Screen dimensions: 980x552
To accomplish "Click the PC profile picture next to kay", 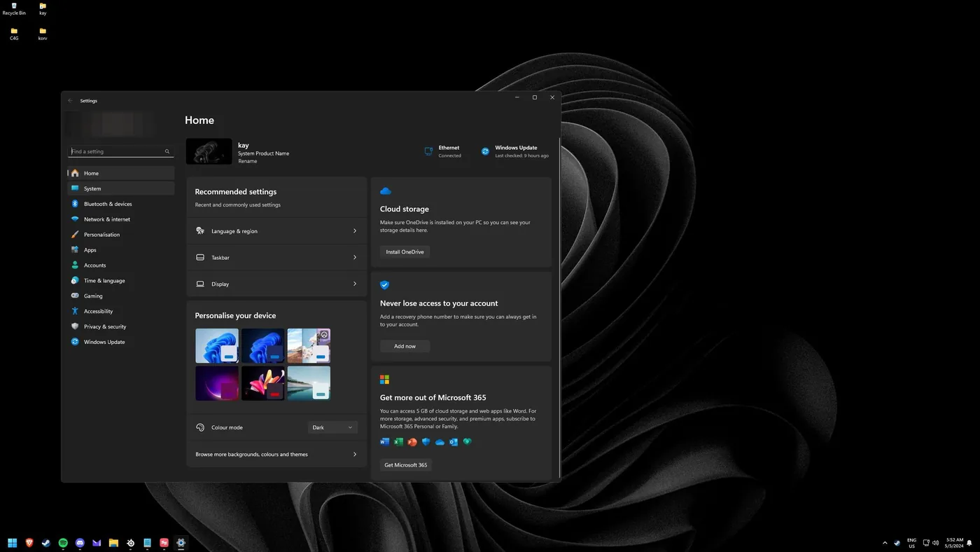I will (x=209, y=151).
